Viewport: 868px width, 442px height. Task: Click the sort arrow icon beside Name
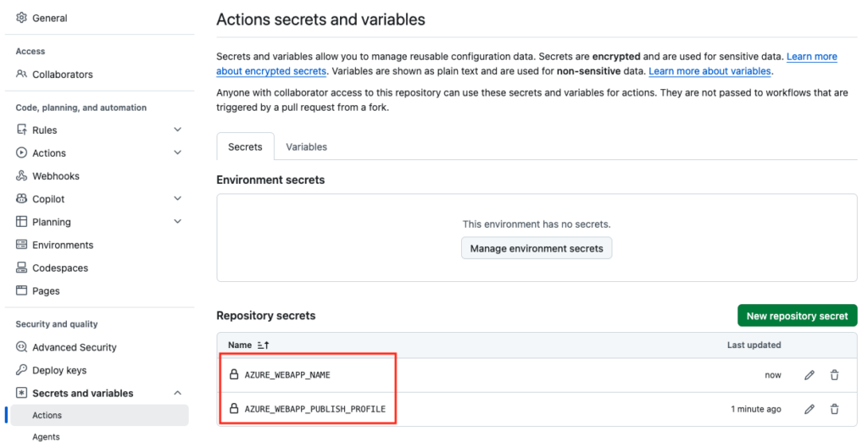click(x=263, y=345)
